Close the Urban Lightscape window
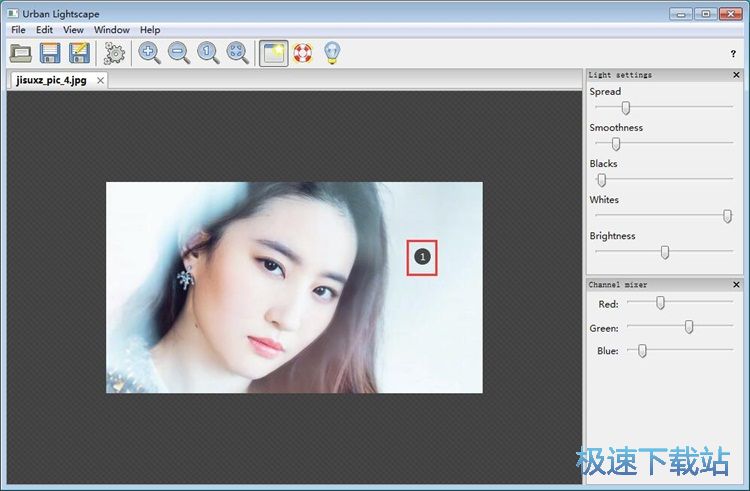The width and height of the screenshot is (750, 491). tap(730, 14)
